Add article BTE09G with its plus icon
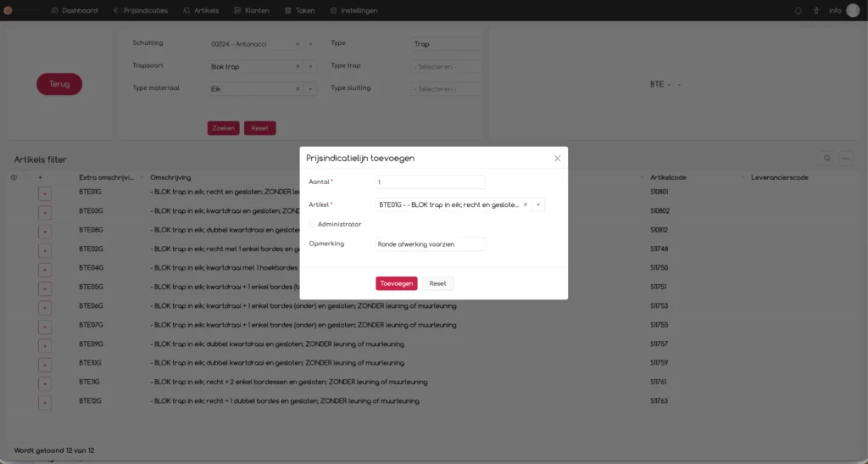This screenshot has height=464, width=868. tap(45, 345)
